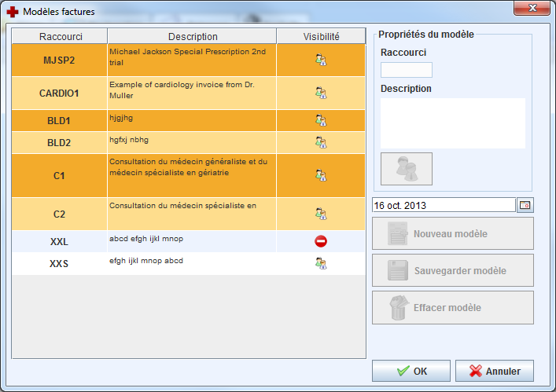Click the Nouveau modèle button
This screenshot has height=392, width=556.
pyautogui.click(x=453, y=233)
